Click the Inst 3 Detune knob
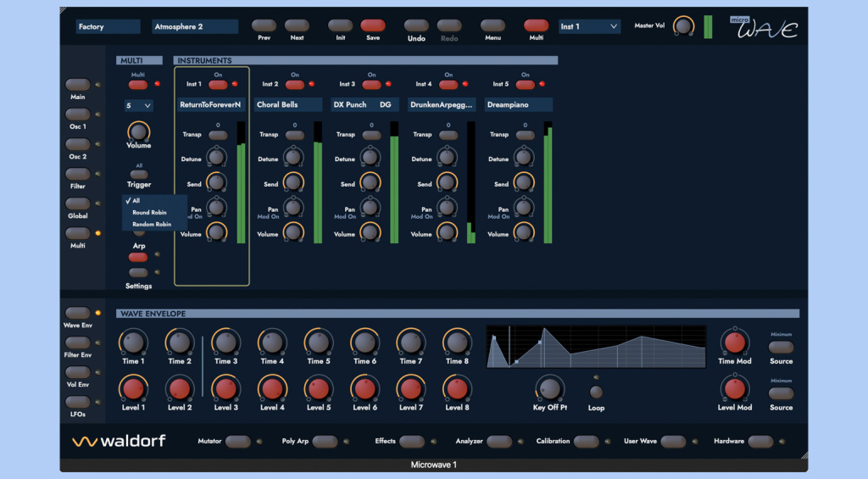This screenshot has width=868, height=479. [x=370, y=158]
